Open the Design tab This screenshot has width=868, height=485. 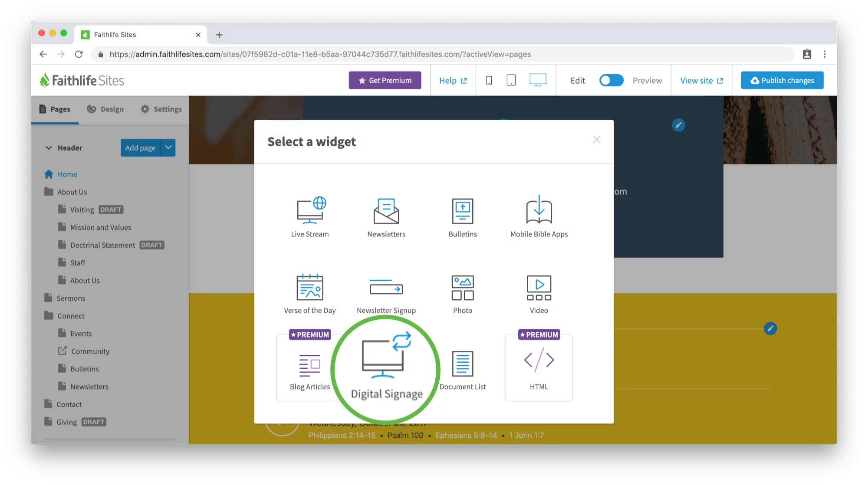105,109
